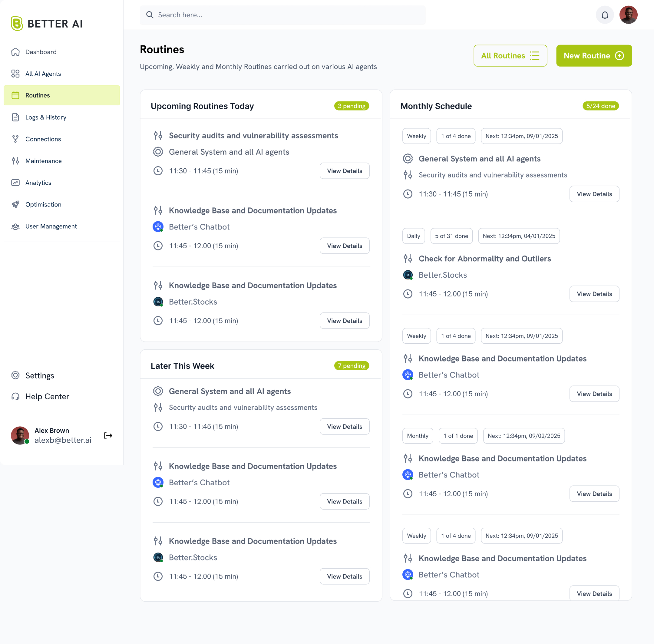This screenshot has width=654, height=644.
Task: Select All AI Agents menu item
Action: click(x=43, y=74)
